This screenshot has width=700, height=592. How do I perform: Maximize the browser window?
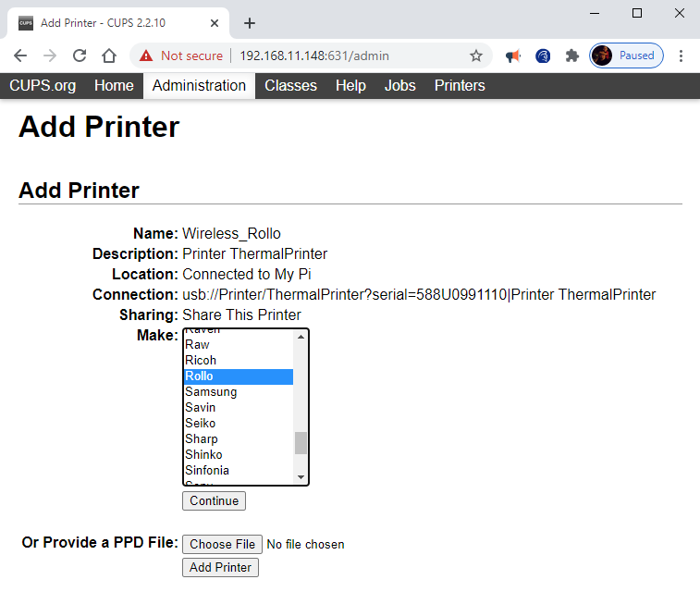click(x=637, y=13)
